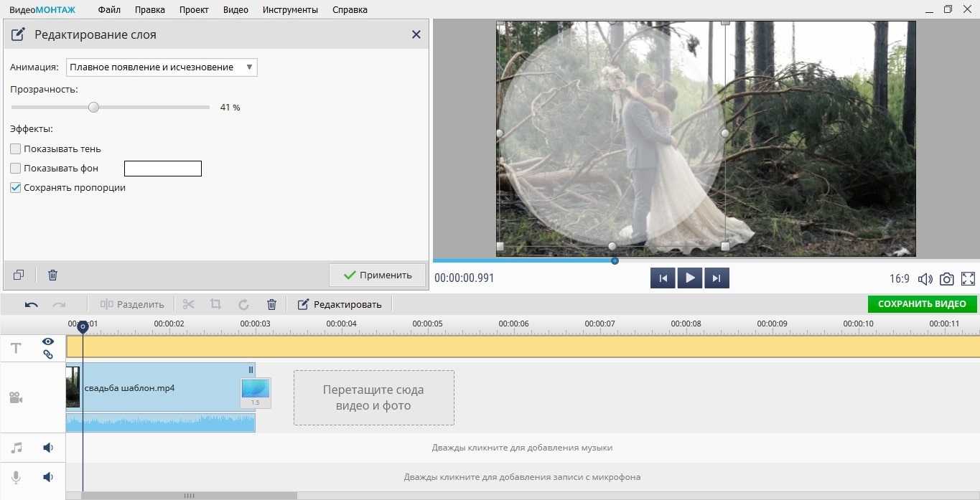Viewport: 980px width, 500px height.
Task: Mute preview volume speaker icon
Action: pos(925,279)
